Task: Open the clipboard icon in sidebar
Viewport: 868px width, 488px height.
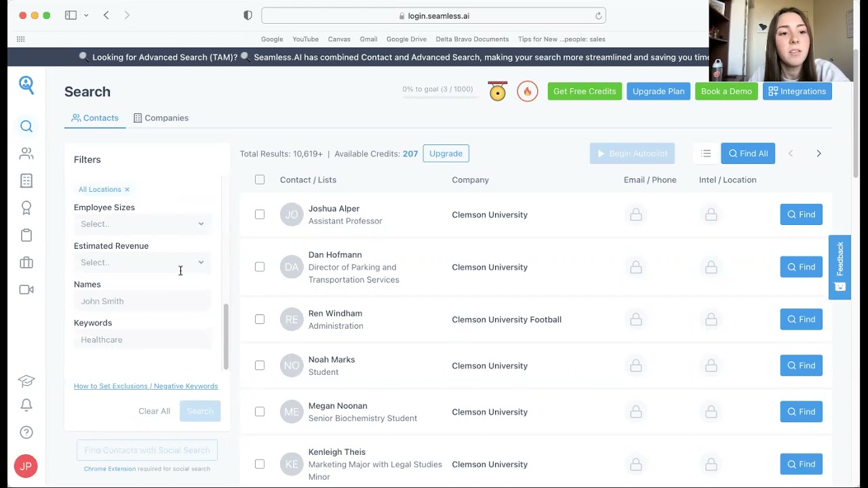Action: click(x=26, y=235)
